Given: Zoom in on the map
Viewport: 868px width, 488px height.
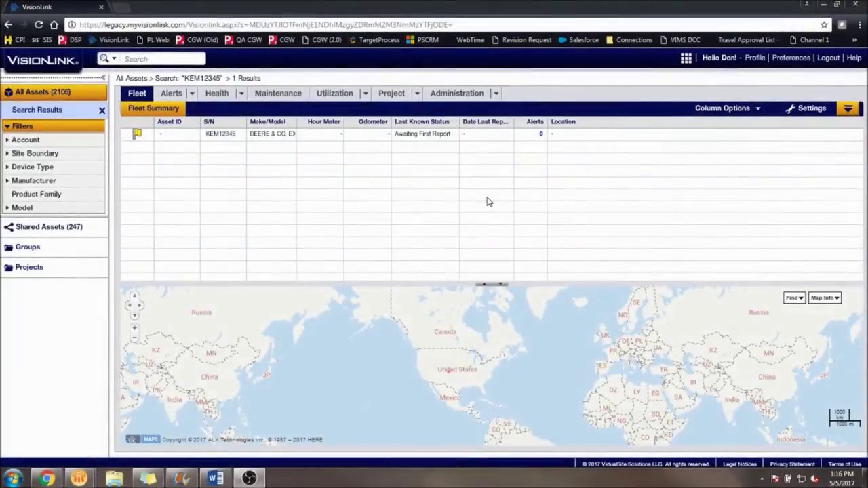Looking at the screenshot, I should [x=134, y=328].
